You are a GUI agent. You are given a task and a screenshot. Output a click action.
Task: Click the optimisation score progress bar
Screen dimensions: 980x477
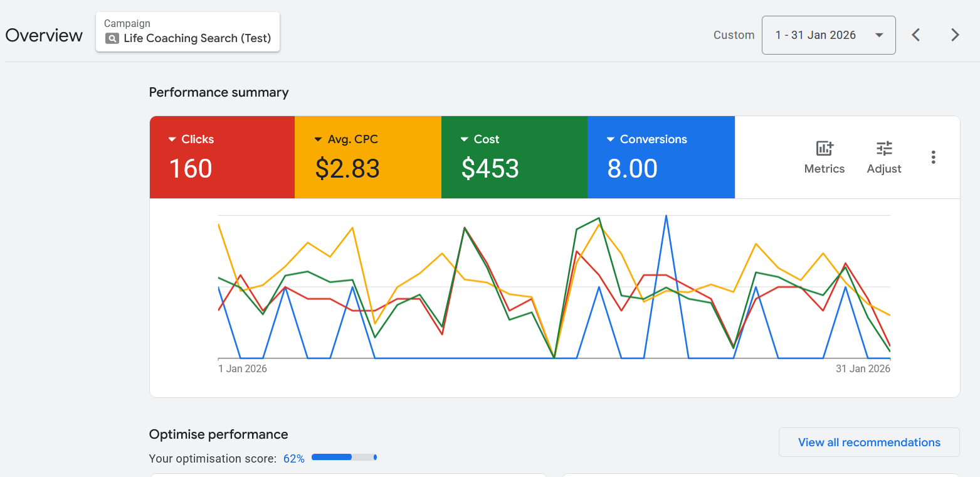344,458
